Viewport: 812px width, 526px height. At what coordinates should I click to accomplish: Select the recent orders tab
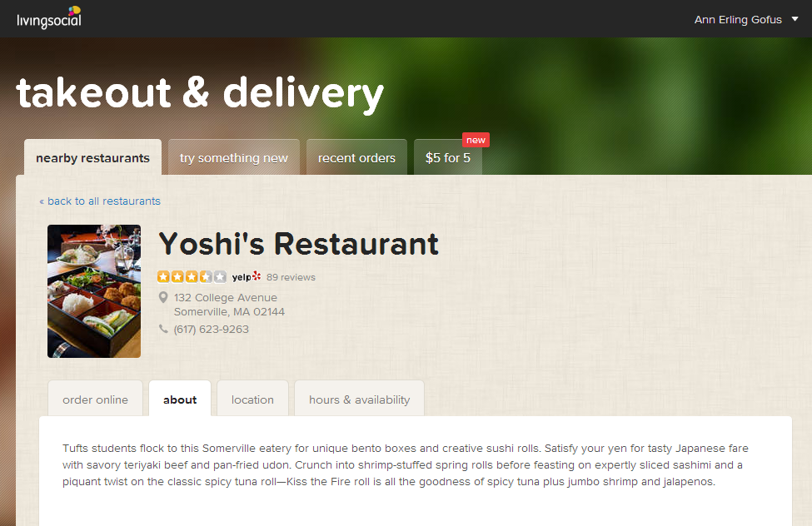(x=356, y=157)
